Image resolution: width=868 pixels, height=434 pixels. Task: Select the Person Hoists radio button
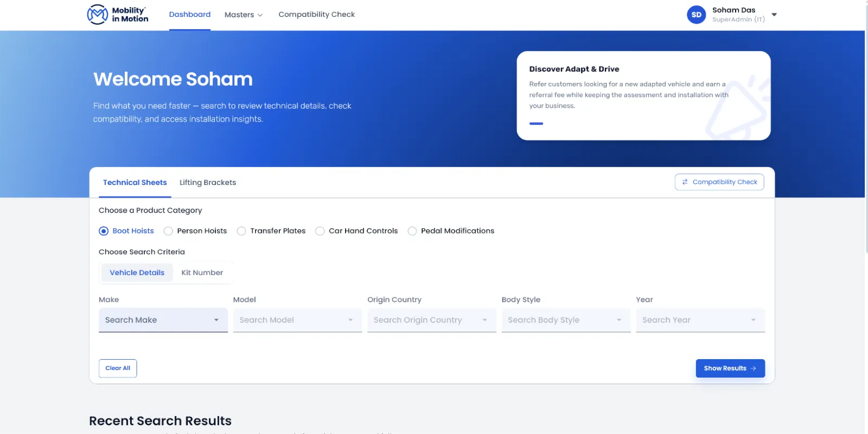coord(168,231)
